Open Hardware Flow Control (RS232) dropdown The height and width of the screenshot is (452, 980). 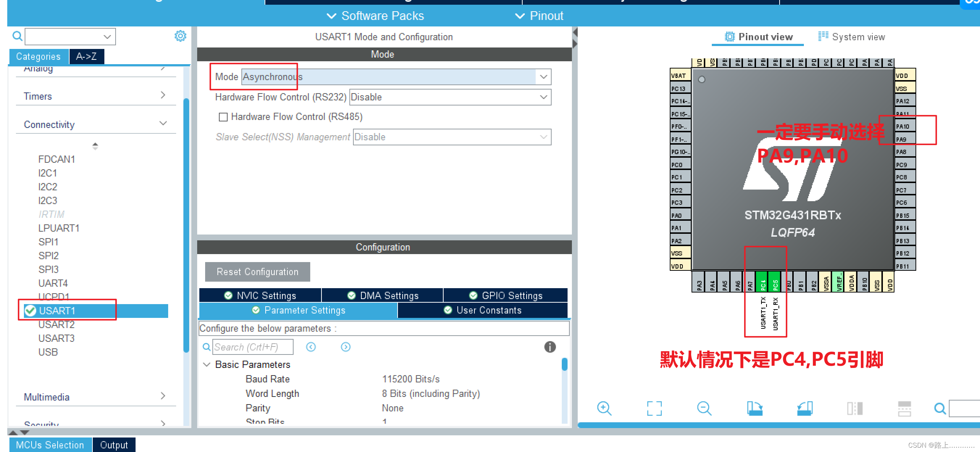click(450, 97)
